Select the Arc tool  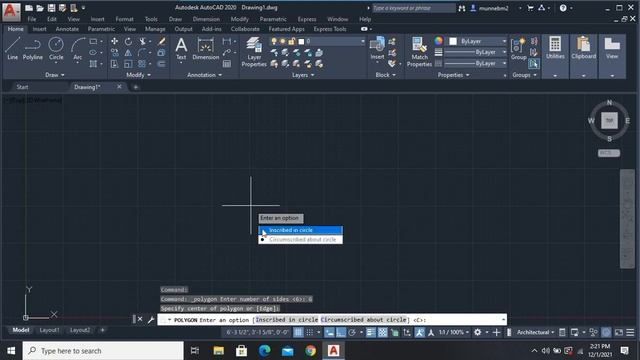coord(78,49)
